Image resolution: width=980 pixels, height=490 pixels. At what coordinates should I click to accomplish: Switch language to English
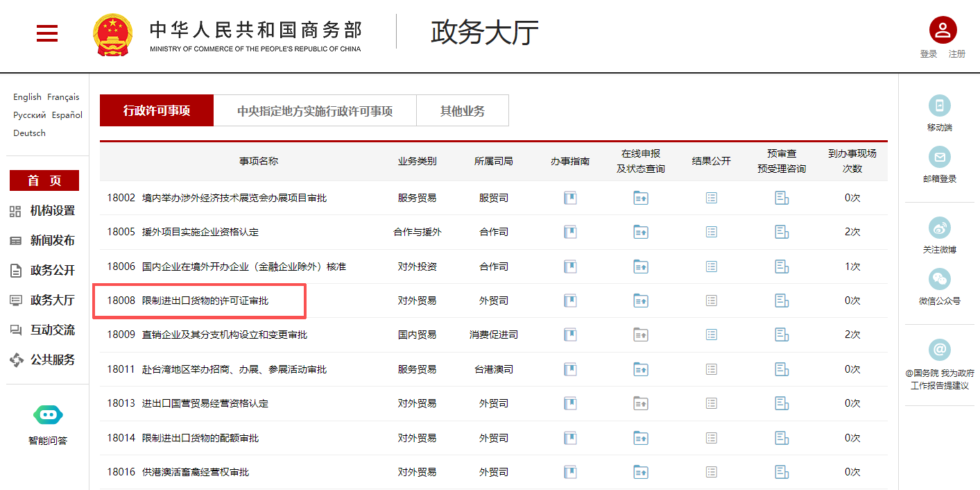coord(27,97)
